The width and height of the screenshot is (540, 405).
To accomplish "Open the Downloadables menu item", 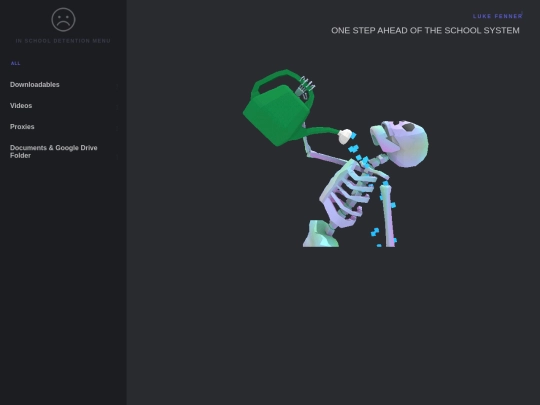I will tap(35, 85).
